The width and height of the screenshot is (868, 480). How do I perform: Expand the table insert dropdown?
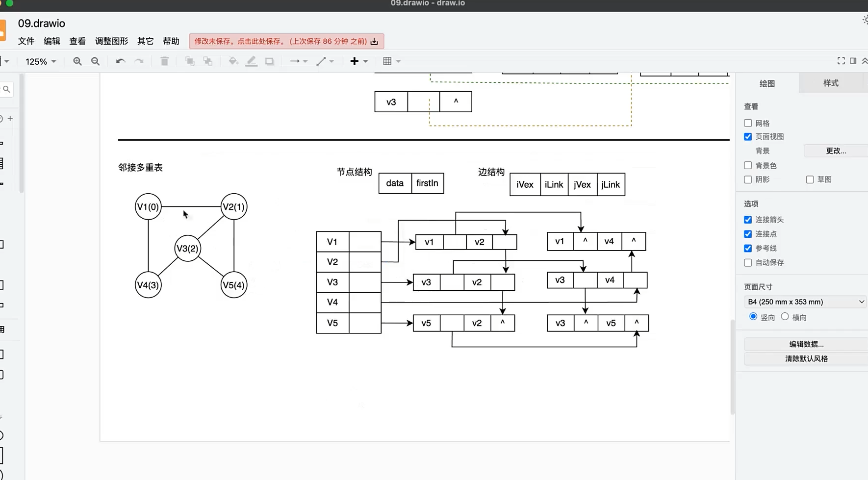[x=391, y=61]
